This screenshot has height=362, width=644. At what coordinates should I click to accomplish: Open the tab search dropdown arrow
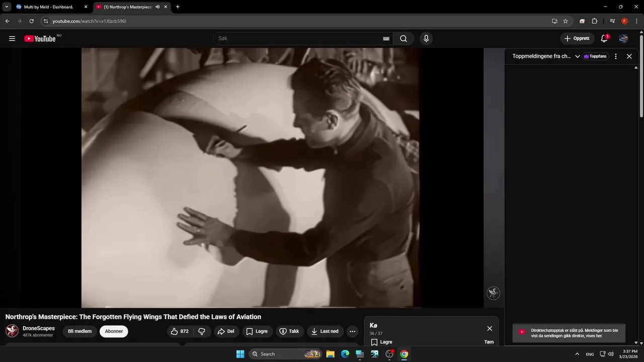click(x=7, y=7)
